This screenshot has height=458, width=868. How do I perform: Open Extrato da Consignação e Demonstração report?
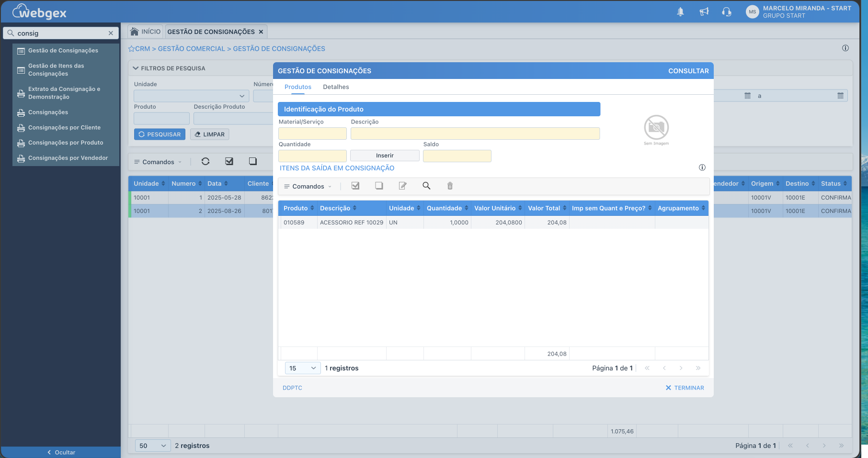[x=64, y=93]
